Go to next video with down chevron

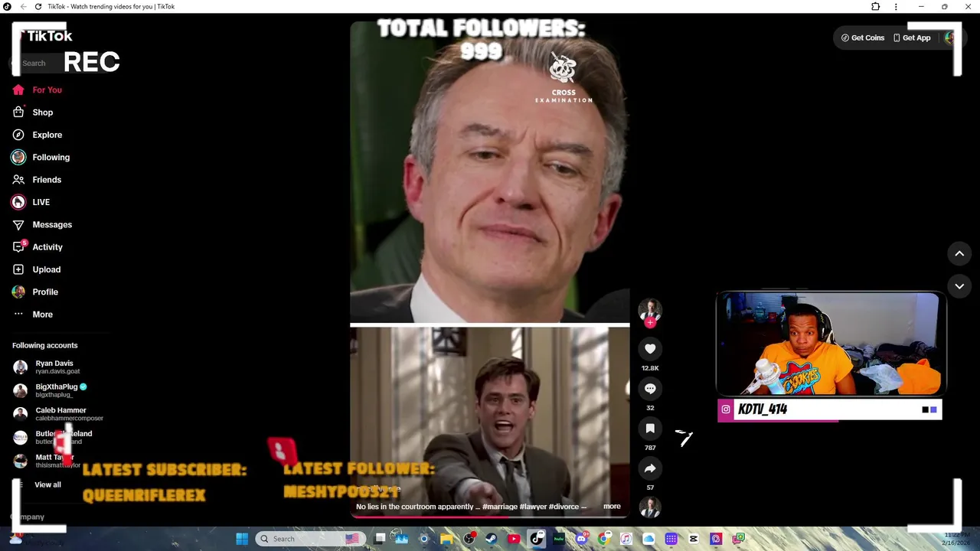click(x=959, y=286)
